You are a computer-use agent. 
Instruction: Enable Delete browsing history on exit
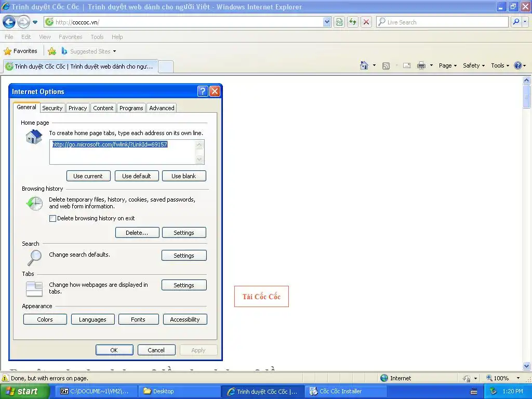(52, 219)
